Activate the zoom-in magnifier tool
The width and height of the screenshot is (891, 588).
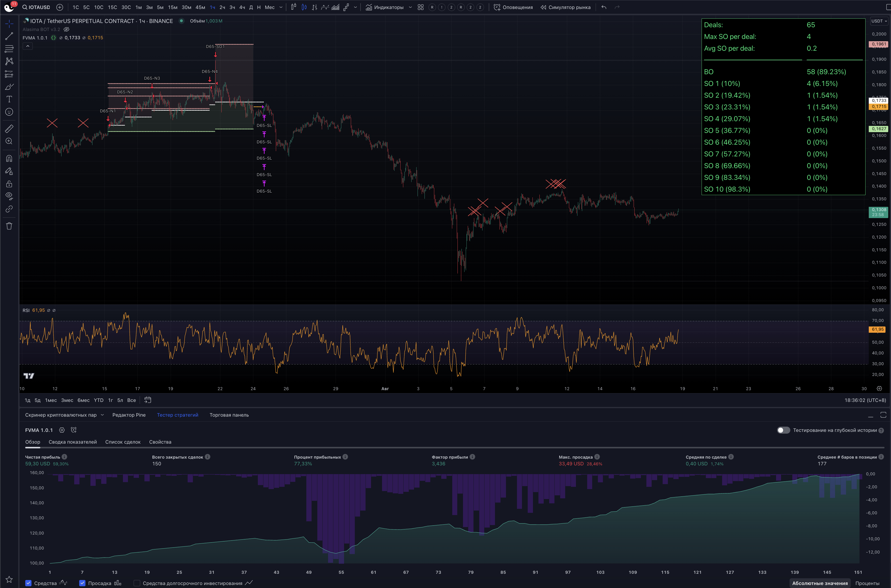point(9,141)
